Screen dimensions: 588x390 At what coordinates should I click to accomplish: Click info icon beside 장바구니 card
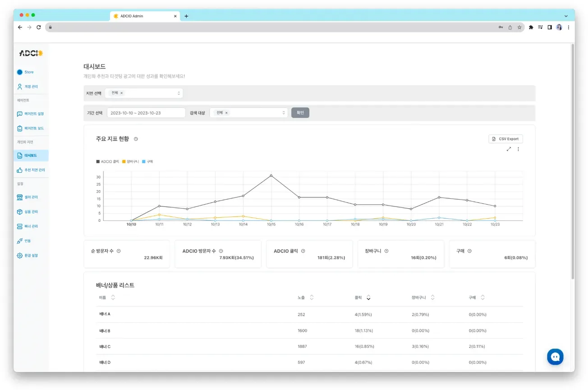click(x=386, y=251)
